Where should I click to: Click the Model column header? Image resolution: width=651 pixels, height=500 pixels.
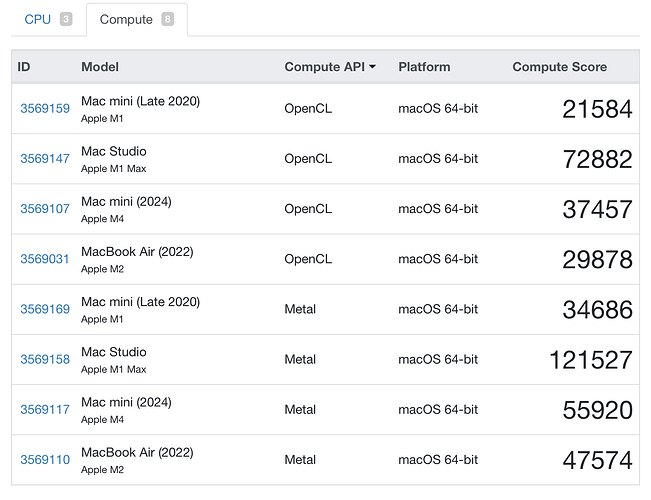[100, 67]
